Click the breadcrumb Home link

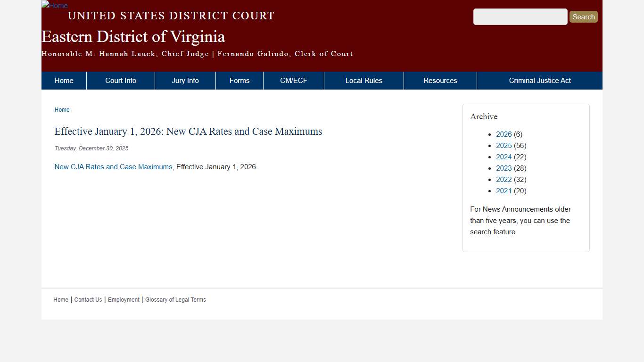(x=62, y=109)
